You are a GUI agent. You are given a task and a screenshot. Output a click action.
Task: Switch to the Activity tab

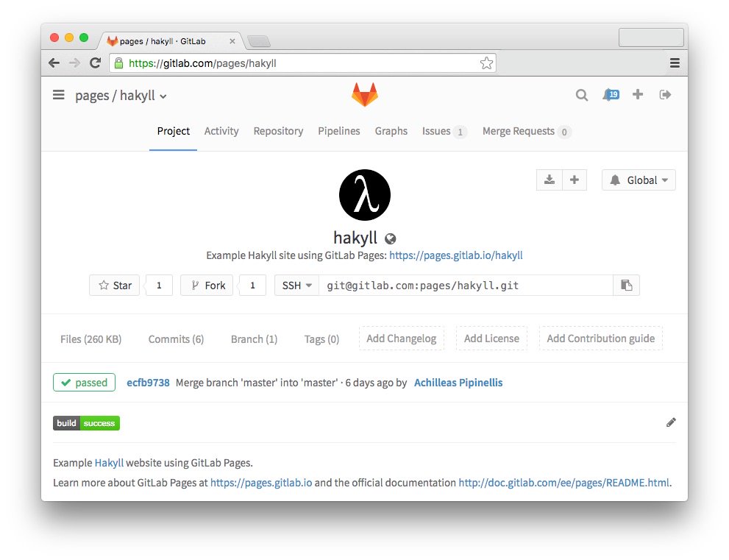pyautogui.click(x=221, y=131)
